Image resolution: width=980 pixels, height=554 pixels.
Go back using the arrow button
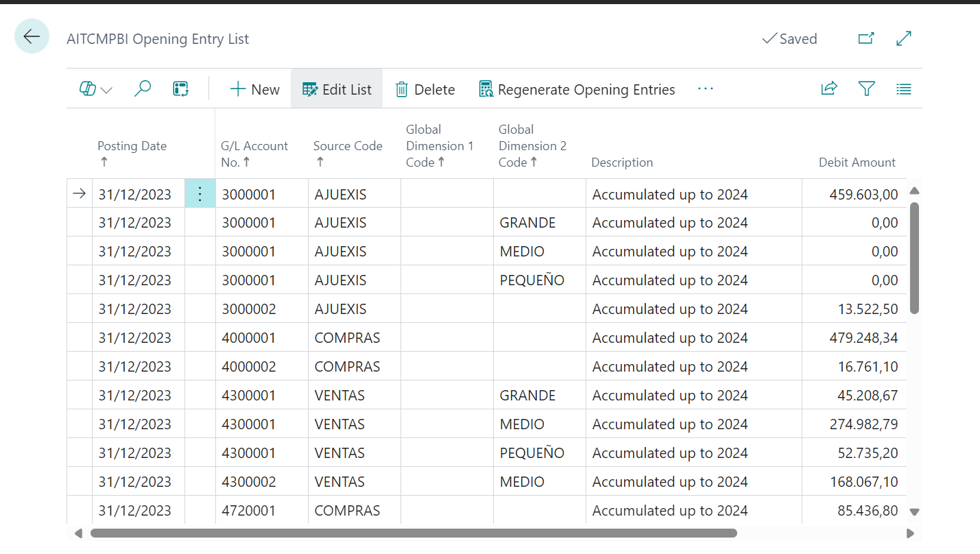[x=32, y=36]
